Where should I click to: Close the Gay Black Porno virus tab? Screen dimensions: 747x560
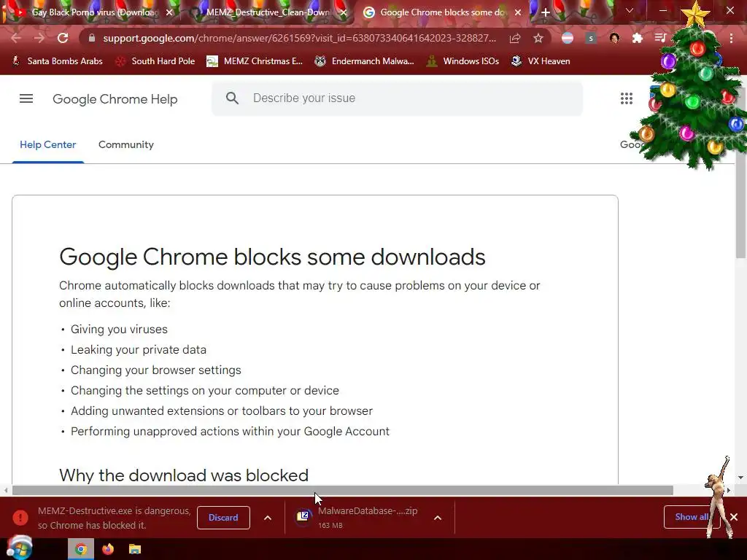pos(169,12)
